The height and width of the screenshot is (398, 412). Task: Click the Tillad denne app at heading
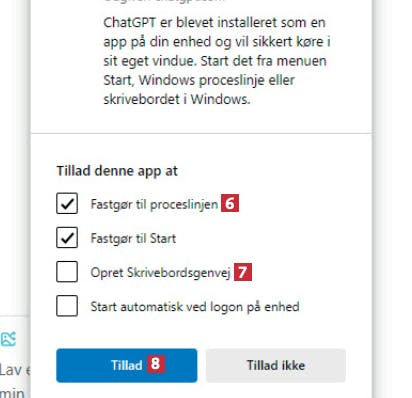click(x=117, y=171)
